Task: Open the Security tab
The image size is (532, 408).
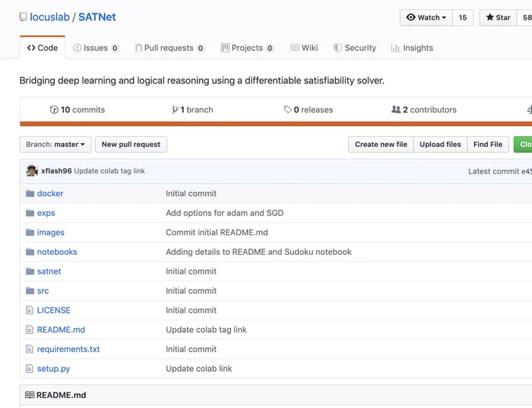Action: coord(355,48)
